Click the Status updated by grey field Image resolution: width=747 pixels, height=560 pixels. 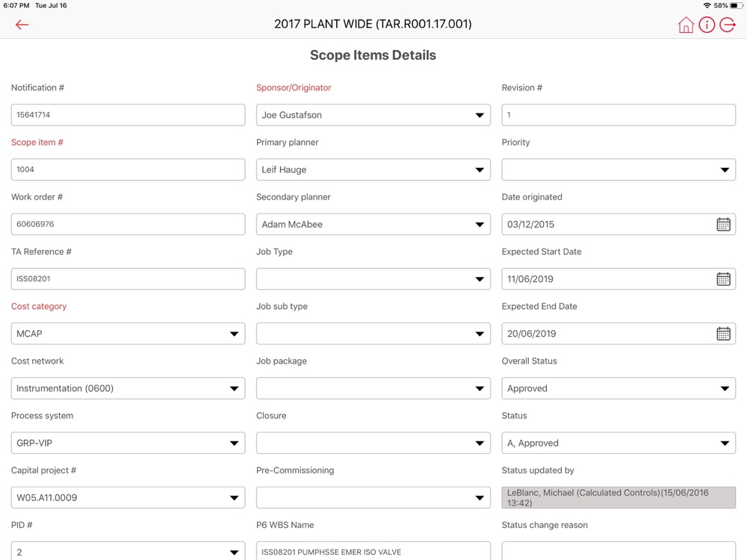click(x=619, y=497)
